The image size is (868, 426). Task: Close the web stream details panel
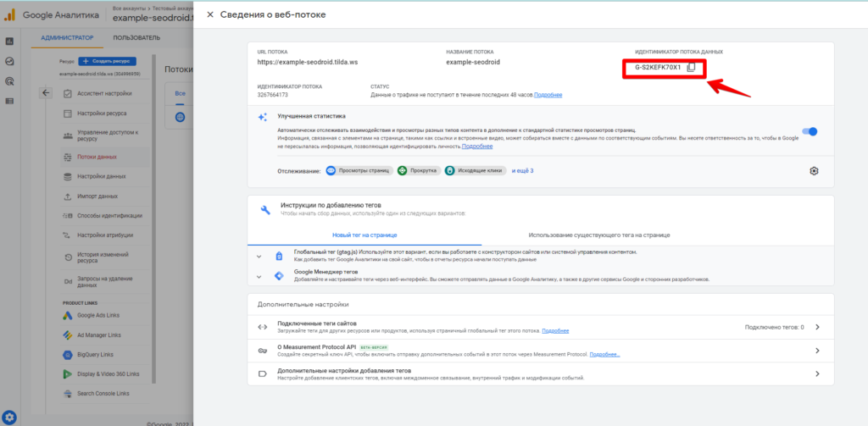210,15
